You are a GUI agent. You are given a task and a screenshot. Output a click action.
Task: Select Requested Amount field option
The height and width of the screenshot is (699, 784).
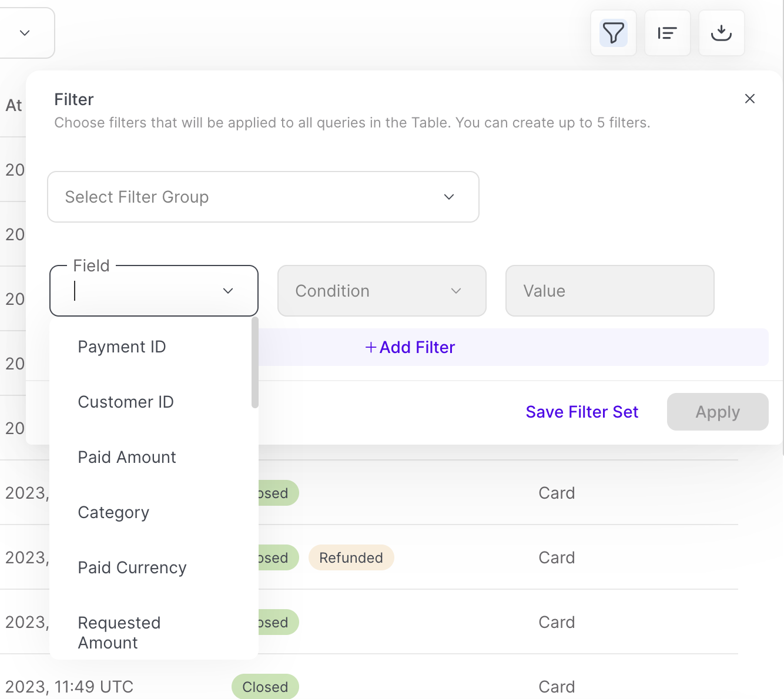pyautogui.click(x=119, y=632)
